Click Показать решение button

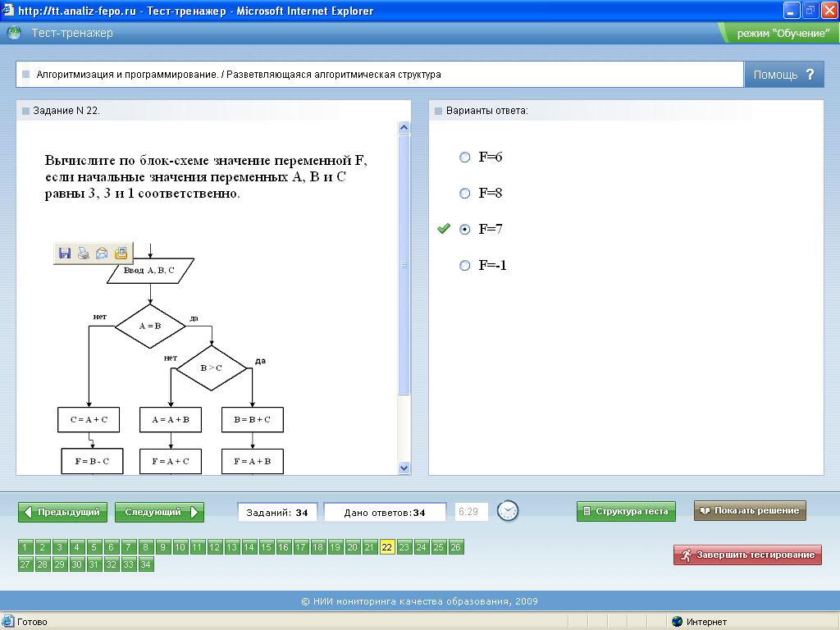(750, 510)
